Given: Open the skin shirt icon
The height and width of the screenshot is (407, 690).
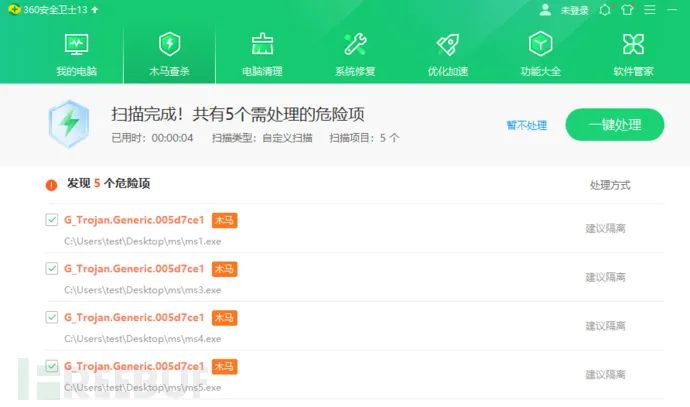Looking at the screenshot, I should (628, 9).
